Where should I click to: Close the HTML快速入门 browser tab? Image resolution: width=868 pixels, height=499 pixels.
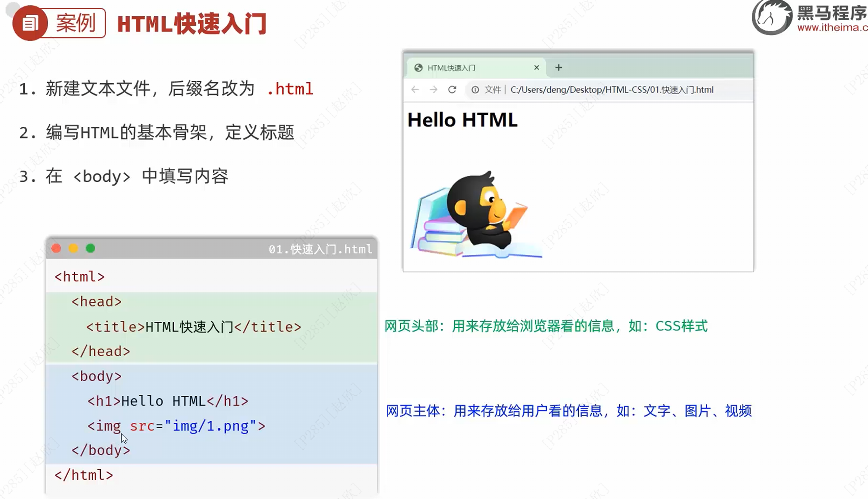pos(537,68)
